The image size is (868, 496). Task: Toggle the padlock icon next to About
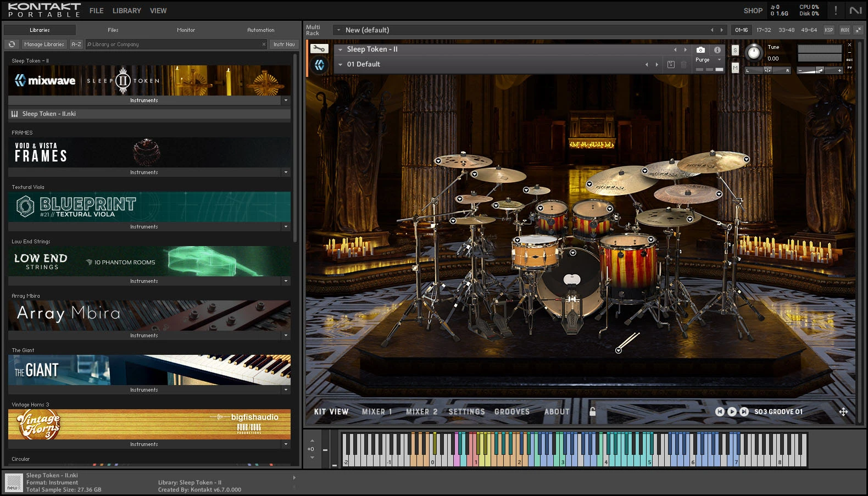[x=592, y=411]
